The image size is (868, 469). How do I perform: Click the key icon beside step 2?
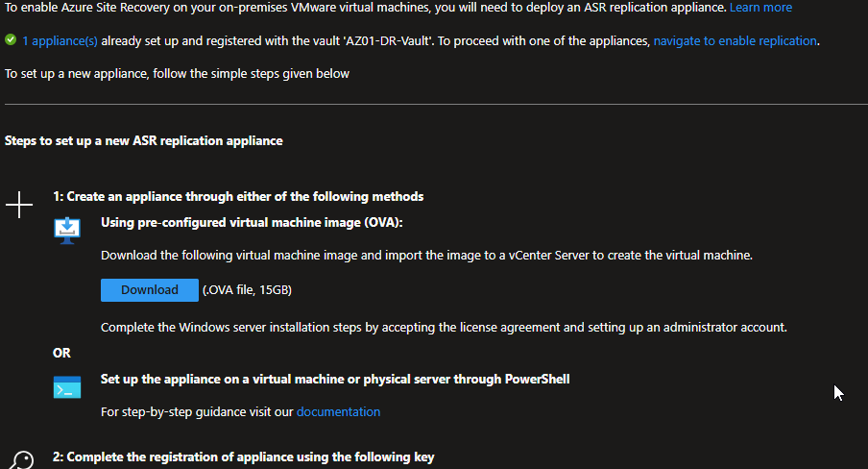point(20,460)
